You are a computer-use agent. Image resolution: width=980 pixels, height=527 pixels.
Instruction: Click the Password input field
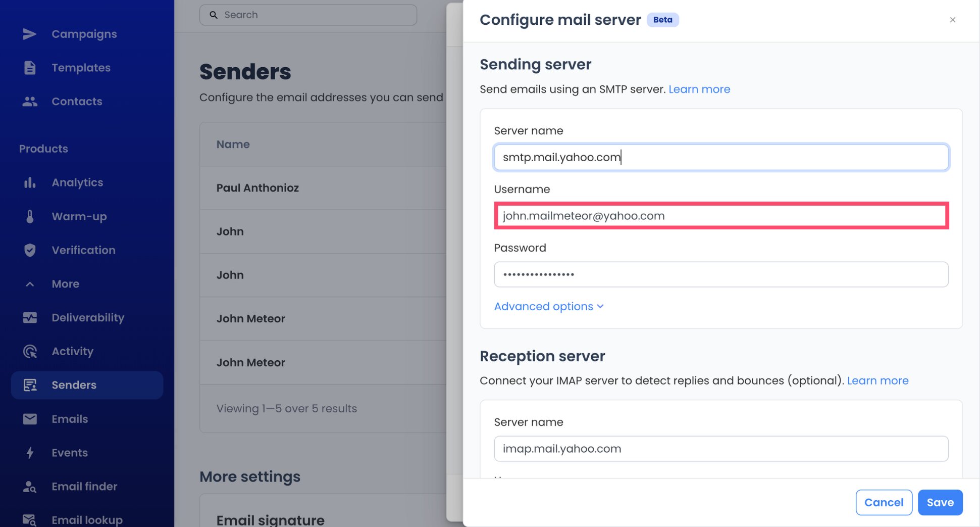(x=721, y=274)
